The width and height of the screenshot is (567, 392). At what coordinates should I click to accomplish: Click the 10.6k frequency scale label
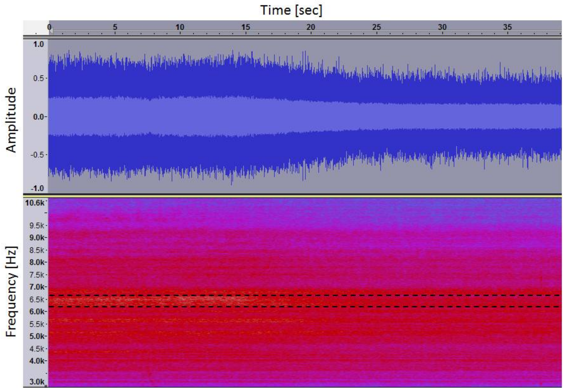(x=35, y=203)
